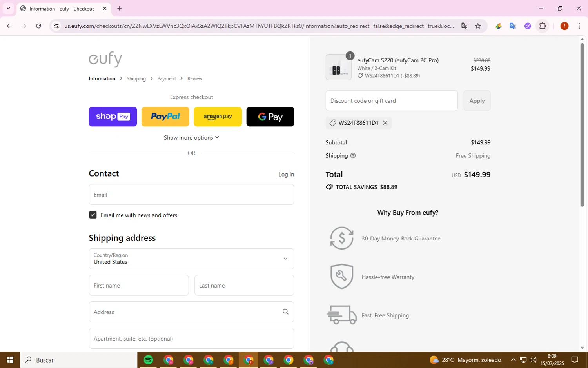Viewport: 588px width, 368px height.
Task: Uncheck Email me with news and offers
Action: 93,215
